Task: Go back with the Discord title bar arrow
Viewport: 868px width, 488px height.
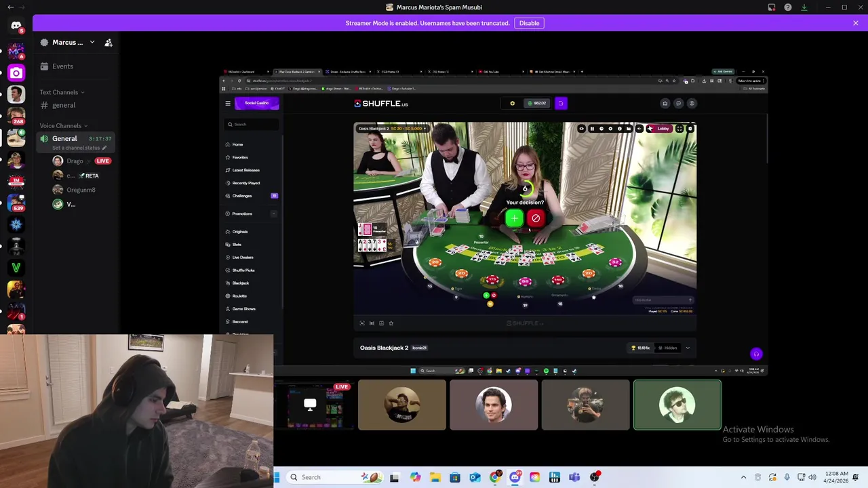Action: (x=10, y=7)
